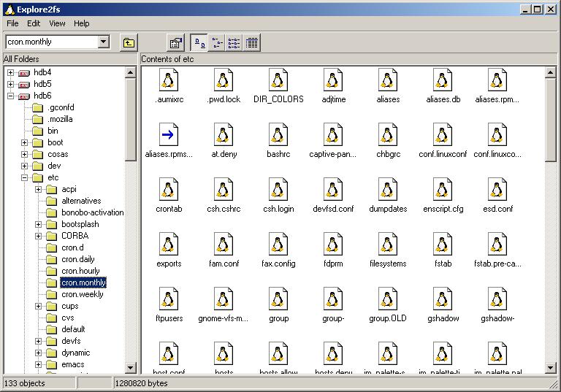
Task: Select the bashrc file icon
Action: 278,134
